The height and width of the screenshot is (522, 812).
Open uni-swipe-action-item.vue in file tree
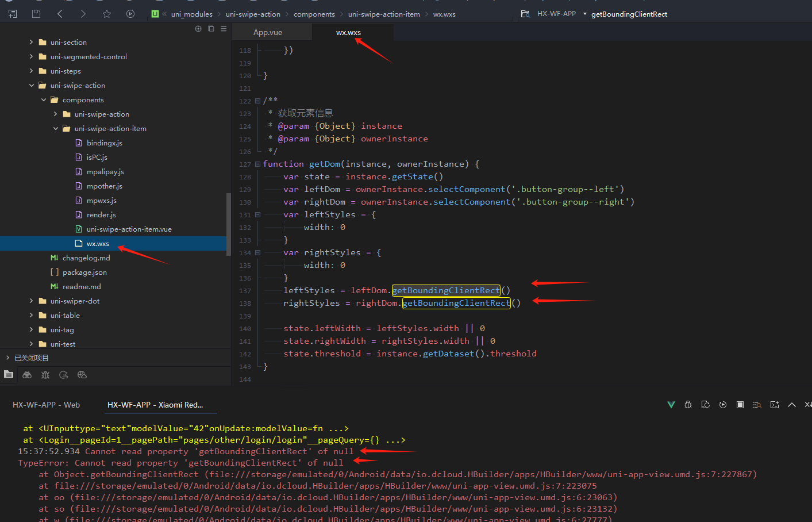129,229
